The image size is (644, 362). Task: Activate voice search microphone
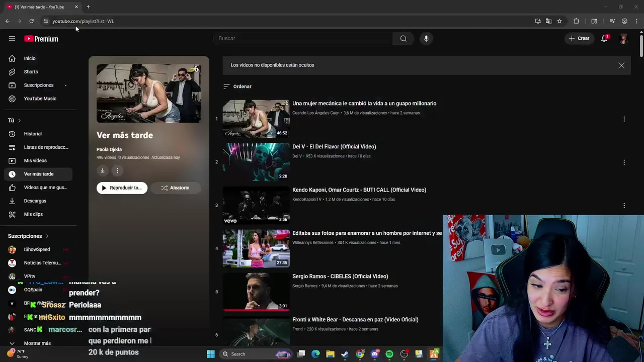click(426, 39)
